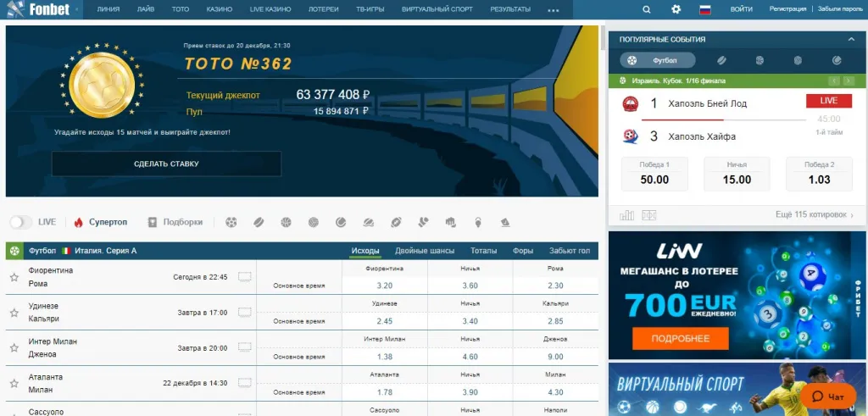Expand Ещё 115 котировок
The width and height of the screenshot is (868, 416).
click(x=815, y=214)
